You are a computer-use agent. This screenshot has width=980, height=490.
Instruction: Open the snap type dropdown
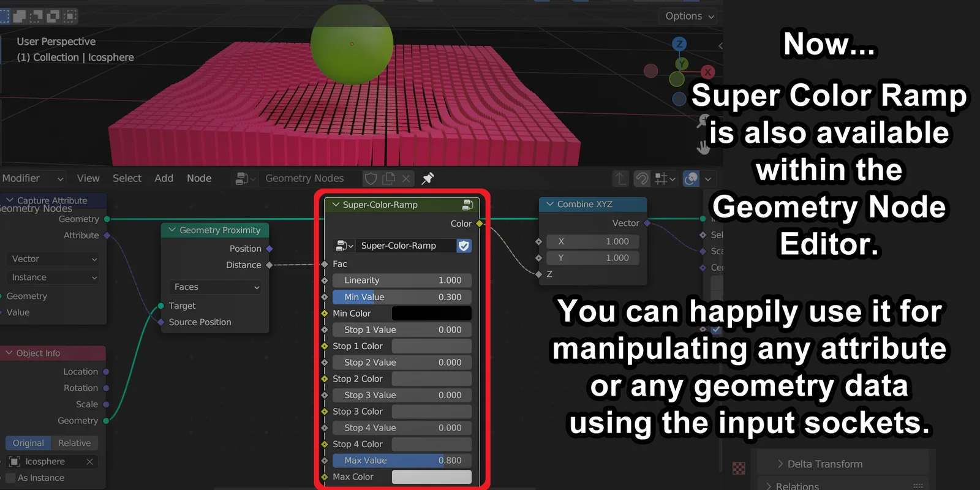[x=665, y=178]
